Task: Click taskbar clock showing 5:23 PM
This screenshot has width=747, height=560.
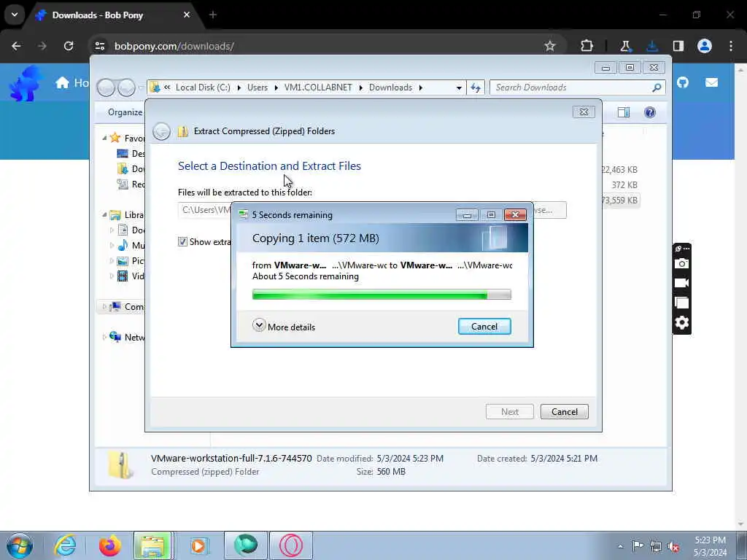Action: pyautogui.click(x=710, y=545)
